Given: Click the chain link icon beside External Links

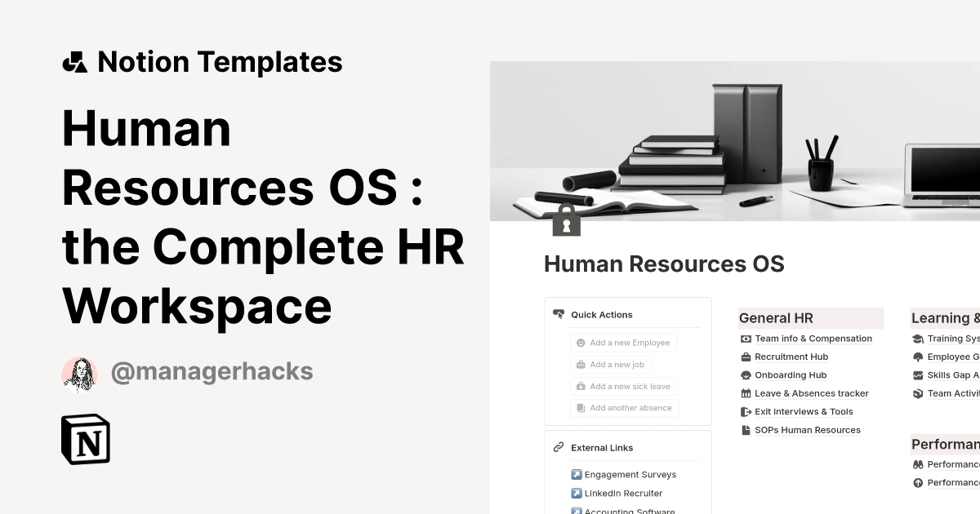Looking at the screenshot, I should pyautogui.click(x=559, y=447).
